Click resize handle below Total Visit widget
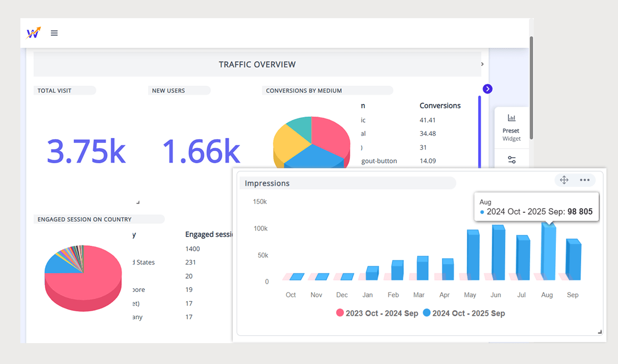618x364 pixels. (x=138, y=202)
